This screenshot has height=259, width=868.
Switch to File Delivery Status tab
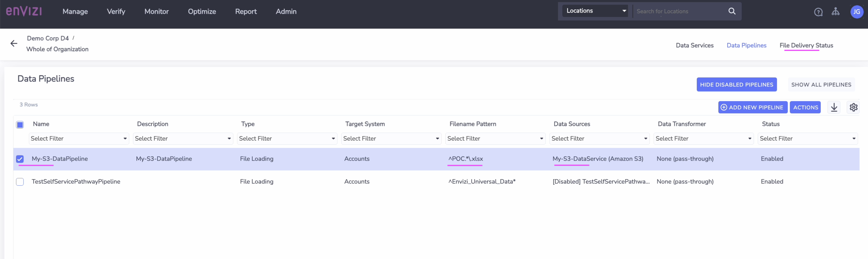point(806,45)
